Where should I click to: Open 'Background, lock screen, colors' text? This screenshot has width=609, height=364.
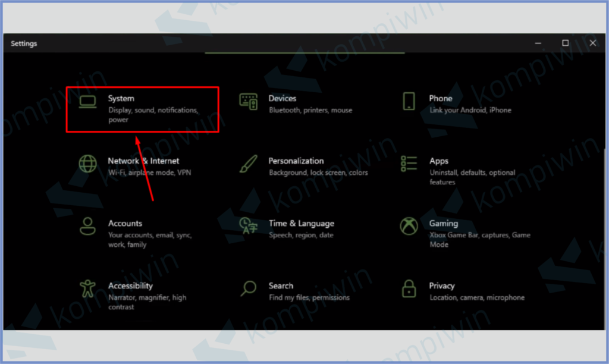pos(318,172)
